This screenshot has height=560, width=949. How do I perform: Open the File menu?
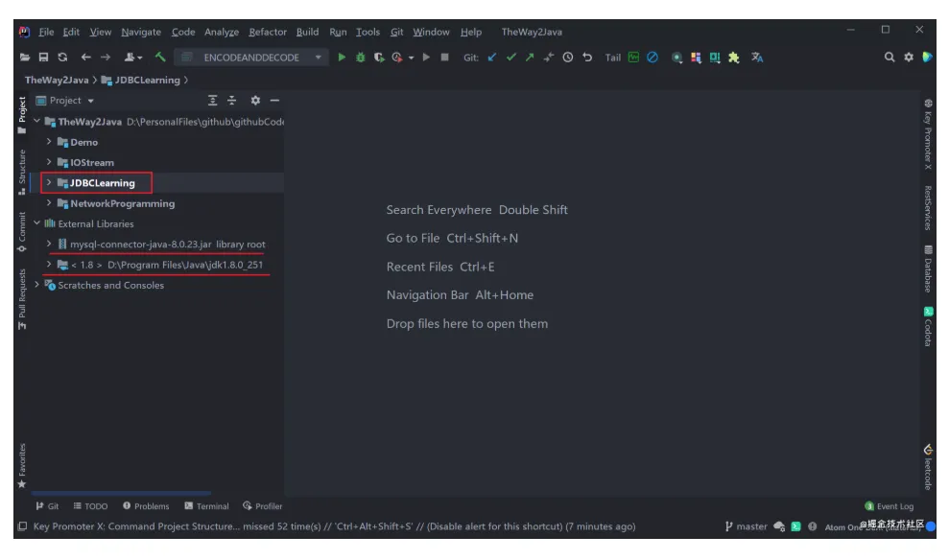[47, 32]
